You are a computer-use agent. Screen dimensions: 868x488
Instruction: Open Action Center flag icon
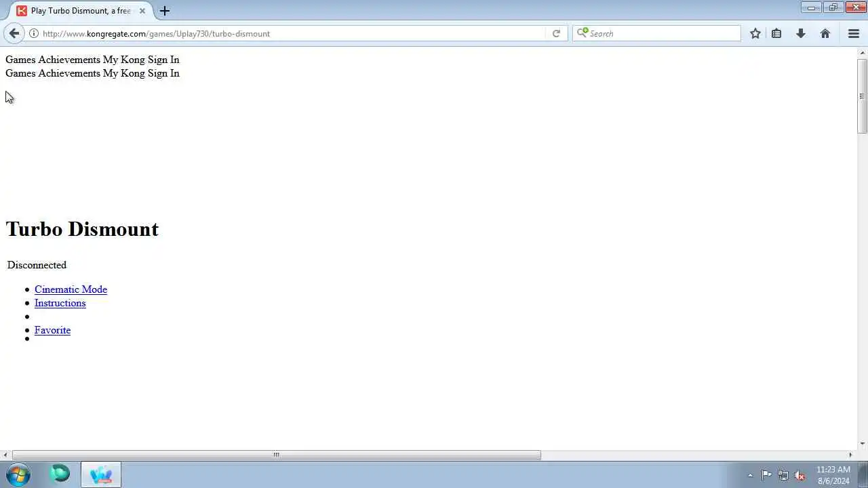click(x=766, y=475)
